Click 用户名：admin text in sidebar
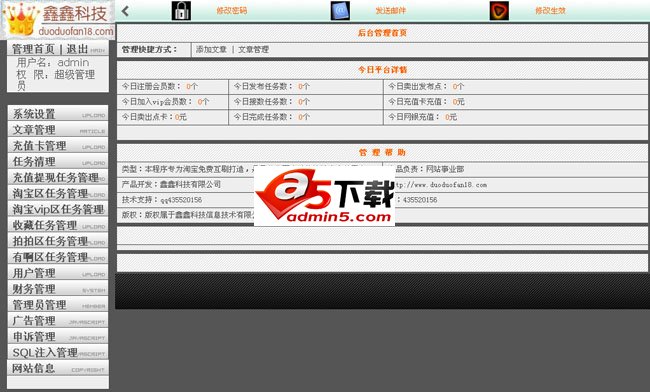This screenshot has width=650, height=392. point(53,63)
